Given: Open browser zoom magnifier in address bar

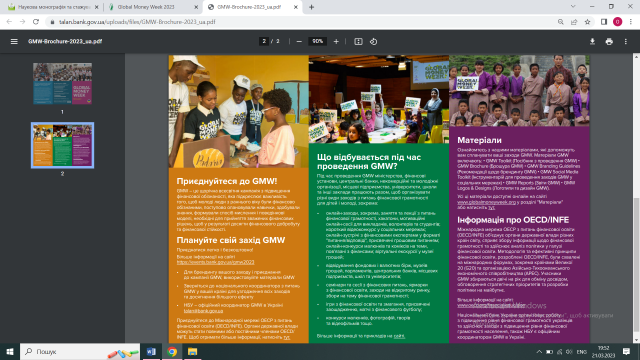Looking at the screenshot, I should (x=560, y=22).
